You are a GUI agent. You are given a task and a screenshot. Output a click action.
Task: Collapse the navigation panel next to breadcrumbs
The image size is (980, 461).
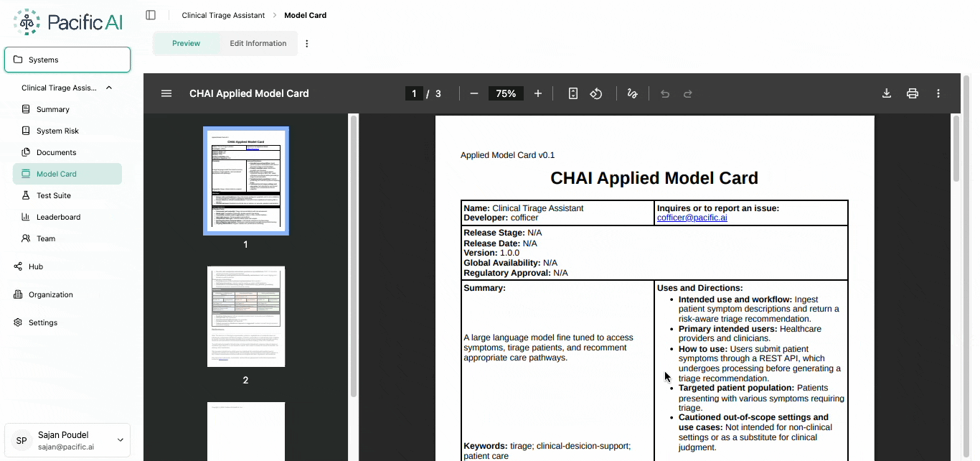(x=151, y=14)
